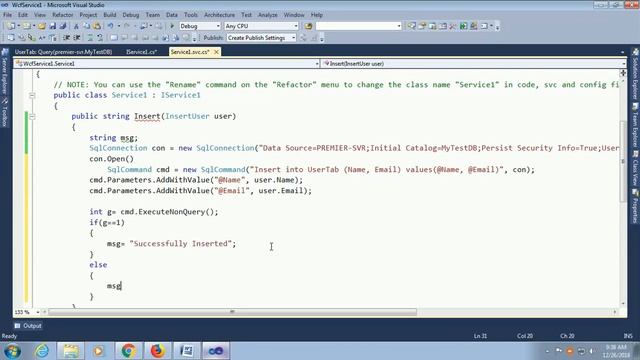Click the Navigate Backward toolbar icon
640x360 pixels.
(143, 26)
